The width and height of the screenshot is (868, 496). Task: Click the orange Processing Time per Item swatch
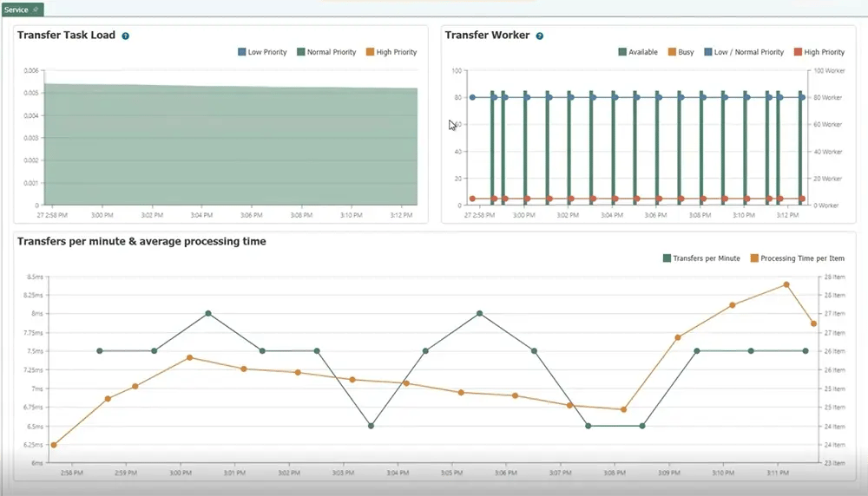[x=755, y=258]
